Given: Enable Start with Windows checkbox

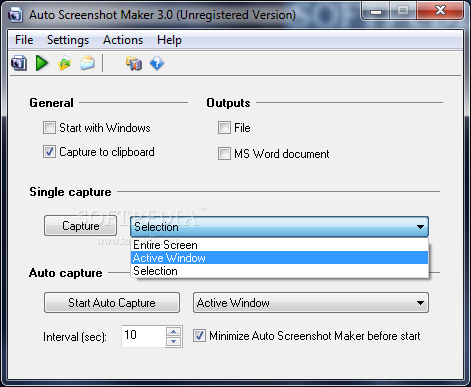Looking at the screenshot, I should click(49, 128).
